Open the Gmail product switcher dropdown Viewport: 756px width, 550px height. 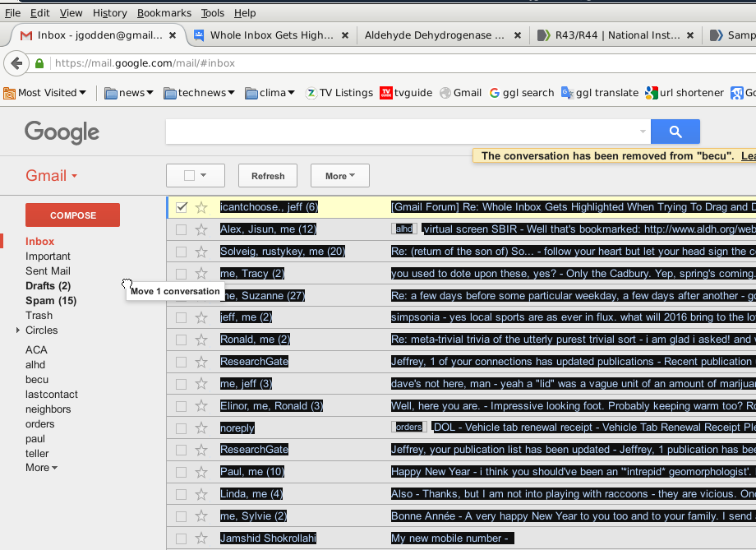(51, 176)
